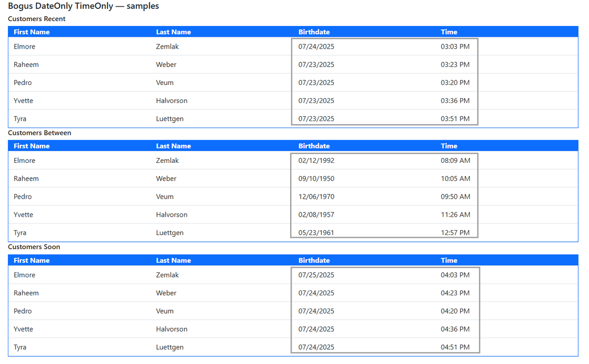Click the 04:23 PM time cell
The height and width of the screenshot is (364, 589).
click(455, 293)
